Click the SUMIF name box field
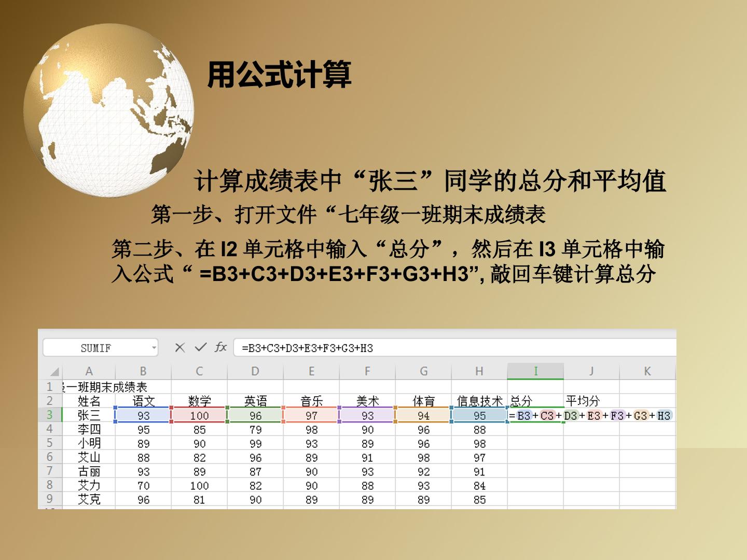The width and height of the screenshot is (747, 560). tap(100, 348)
